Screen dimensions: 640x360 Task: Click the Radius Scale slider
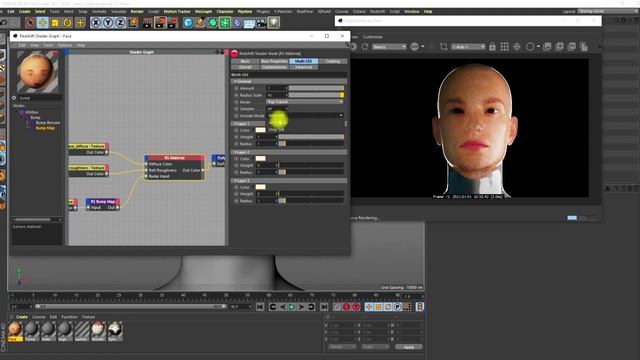[316, 95]
